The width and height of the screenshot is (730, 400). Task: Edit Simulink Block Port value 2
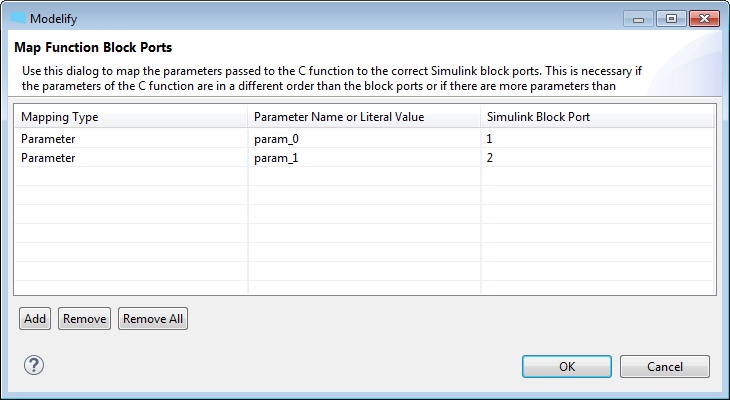click(598, 158)
